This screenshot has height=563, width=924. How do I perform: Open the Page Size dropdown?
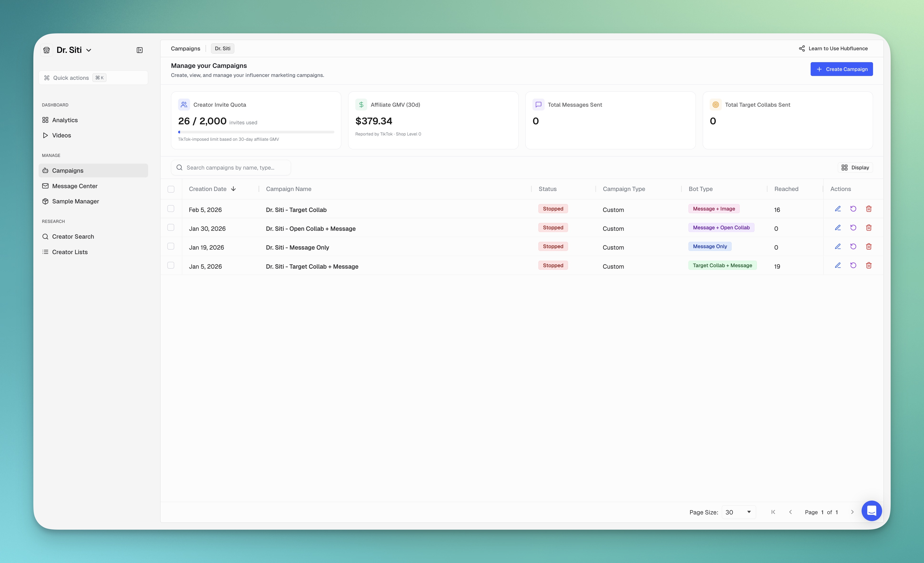(x=738, y=512)
